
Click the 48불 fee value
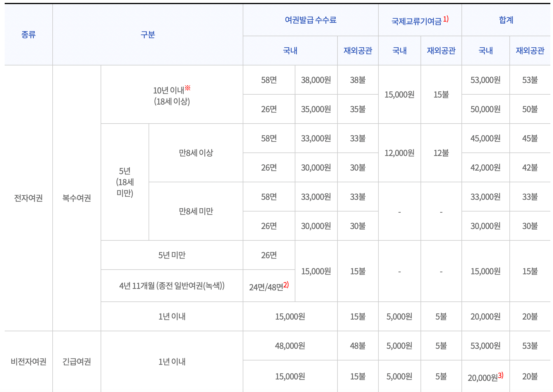[x=358, y=346]
